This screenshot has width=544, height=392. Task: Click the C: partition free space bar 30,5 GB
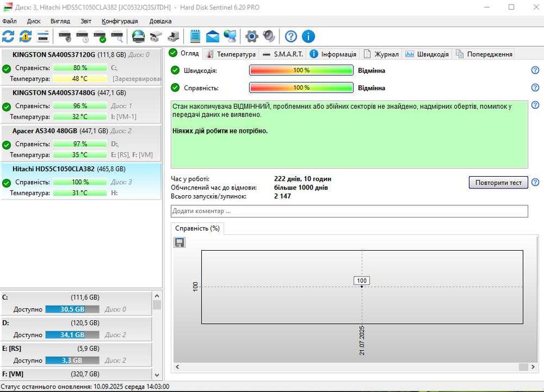[72, 309]
